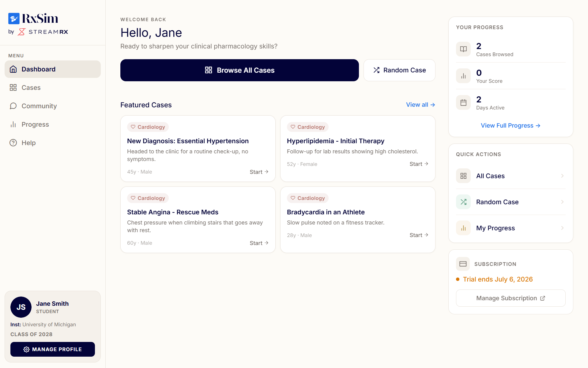
Task: Follow the View all featured cases link
Action: pos(420,105)
